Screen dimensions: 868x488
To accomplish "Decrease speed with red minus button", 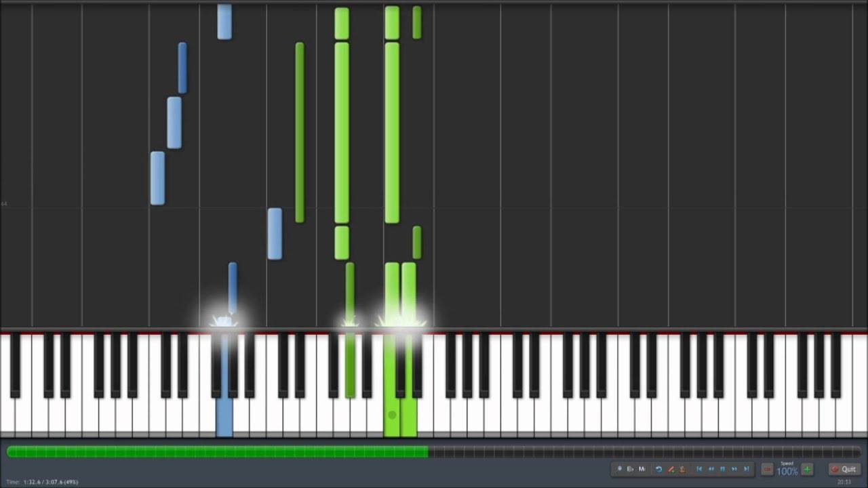I will [767, 469].
